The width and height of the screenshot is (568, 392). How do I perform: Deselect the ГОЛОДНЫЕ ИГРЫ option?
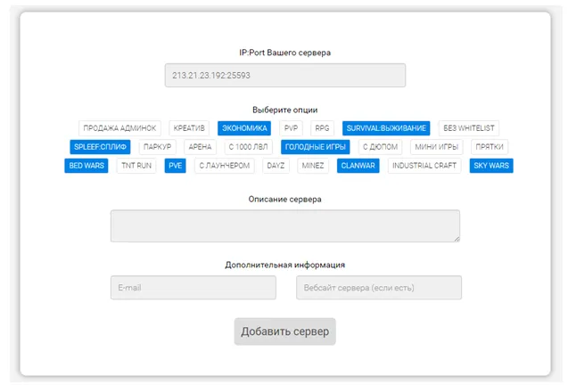point(316,147)
